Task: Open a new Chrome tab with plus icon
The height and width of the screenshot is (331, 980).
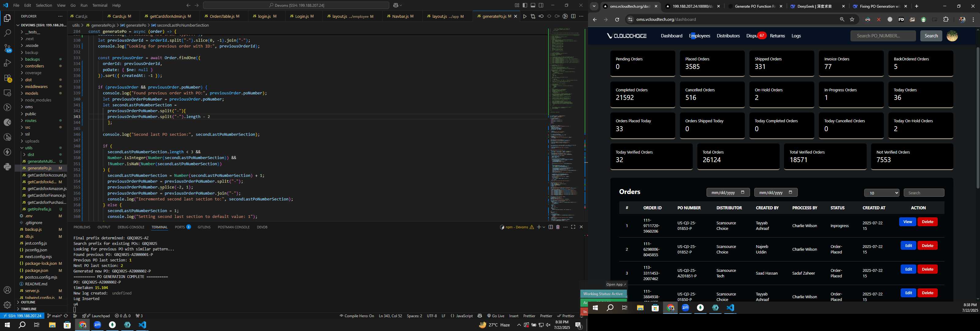Action: pos(917,6)
